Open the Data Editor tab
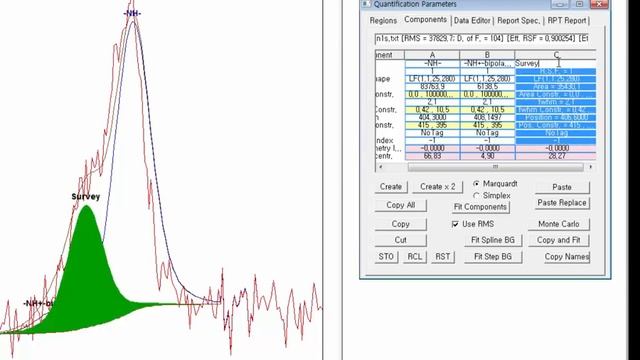The image size is (640, 360). (472, 20)
